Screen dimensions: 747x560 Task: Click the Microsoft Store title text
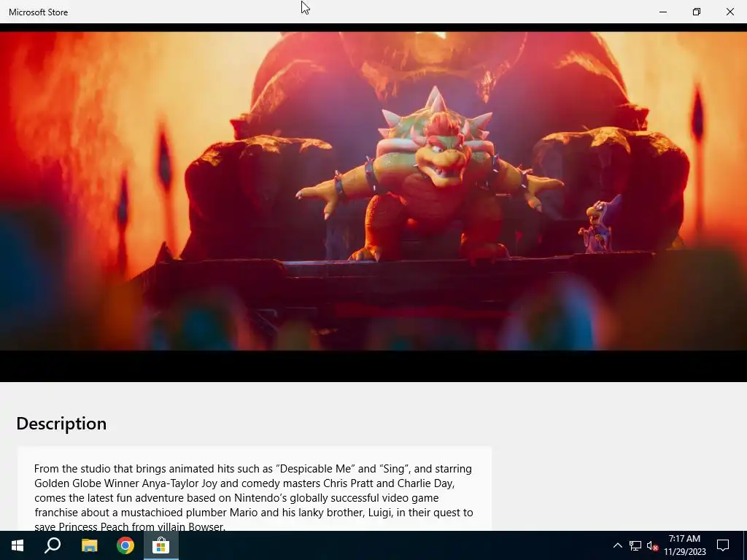[38, 12]
